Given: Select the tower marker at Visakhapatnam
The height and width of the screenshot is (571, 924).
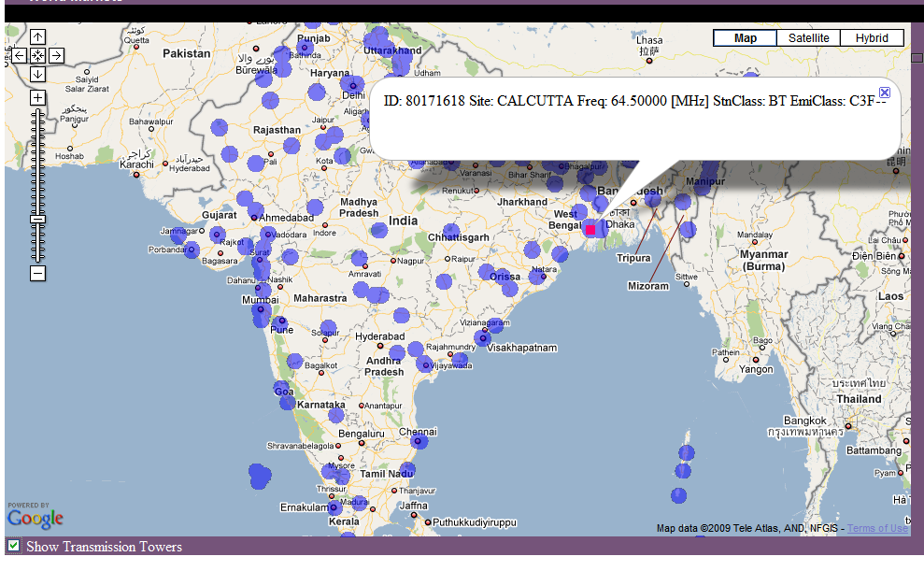Looking at the screenshot, I should point(483,338).
